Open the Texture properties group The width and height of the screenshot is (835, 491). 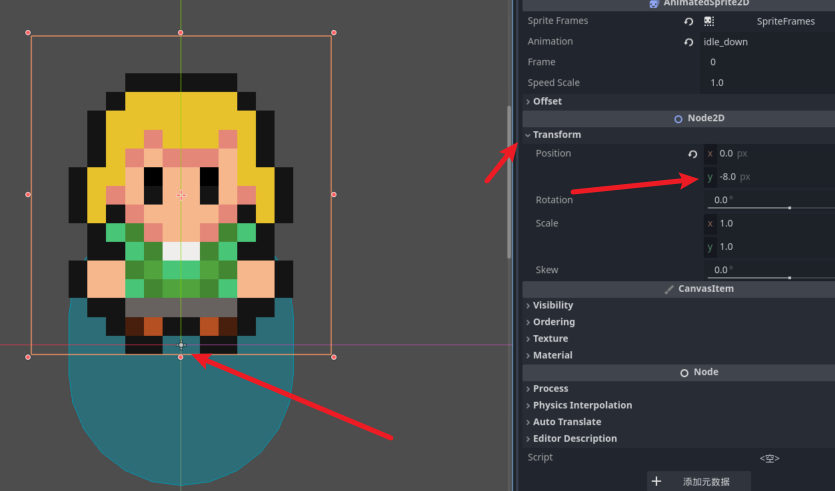click(550, 339)
